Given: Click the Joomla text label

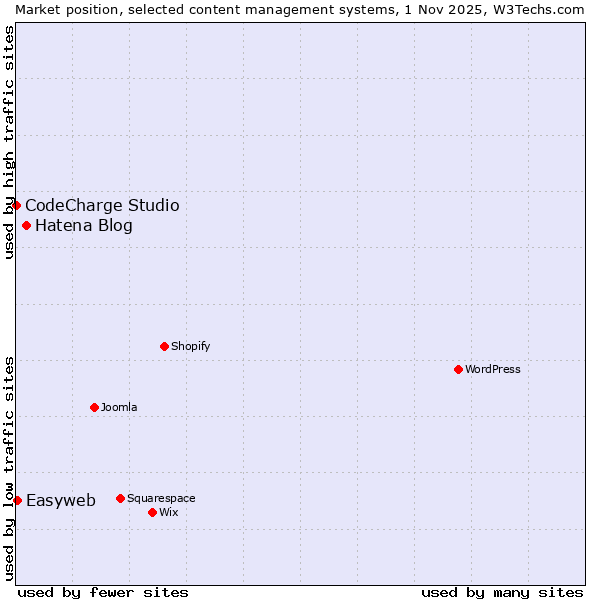Looking at the screenshot, I should (x=119, y=408).
